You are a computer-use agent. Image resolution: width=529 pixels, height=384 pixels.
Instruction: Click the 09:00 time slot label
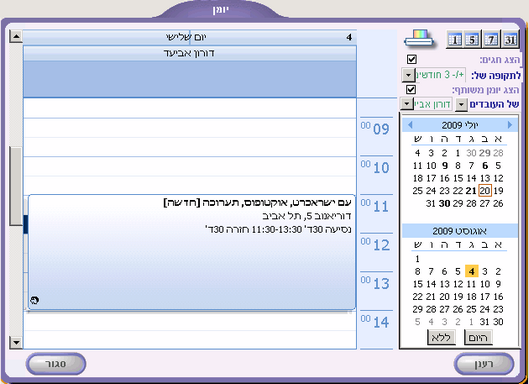coord(375,129)
